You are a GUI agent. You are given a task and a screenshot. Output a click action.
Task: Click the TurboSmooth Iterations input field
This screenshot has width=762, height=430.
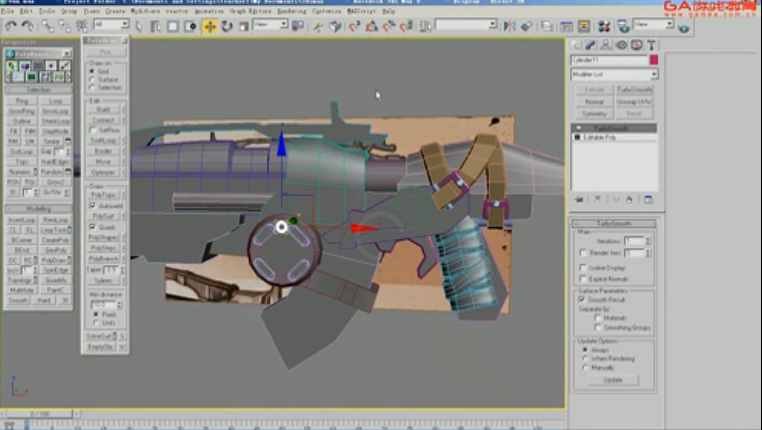(x=634, y=241)
